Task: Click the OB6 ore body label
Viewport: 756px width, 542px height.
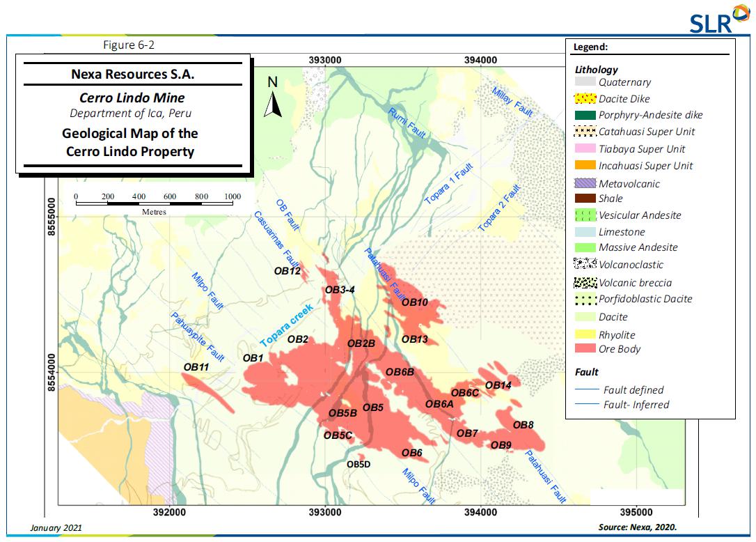Action: (411, 452)
